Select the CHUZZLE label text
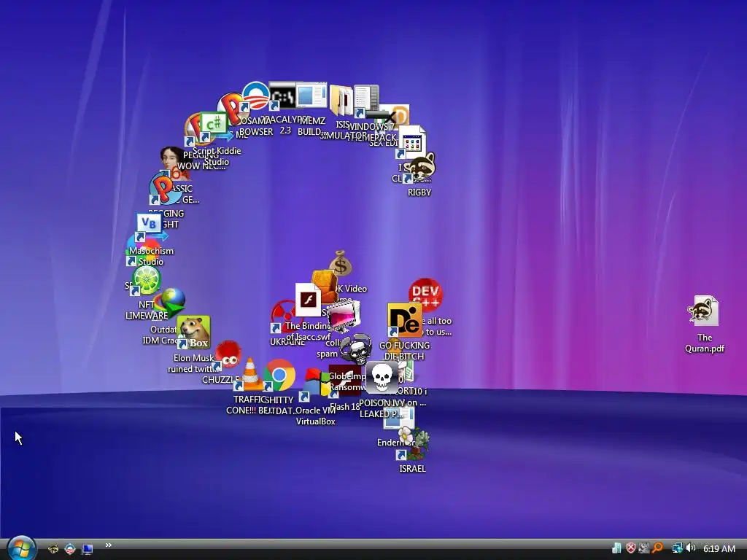The width and height of the screenshot is (747, 560). click(219, 379)
